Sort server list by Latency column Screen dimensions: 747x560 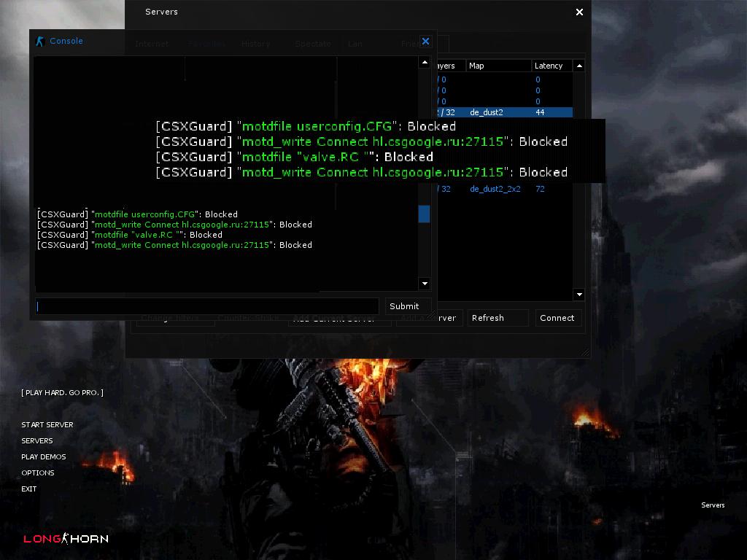click(x=551, y=66)
